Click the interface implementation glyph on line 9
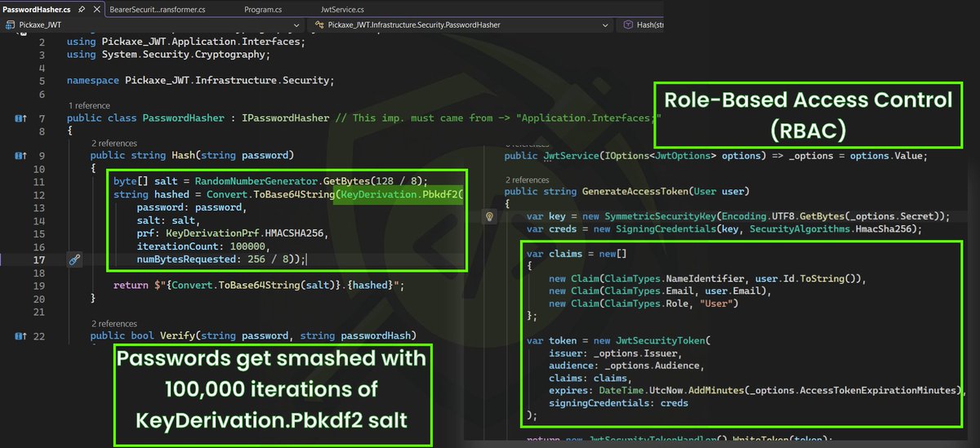The height and width of the screenshot is (448, 980). [20, 155]
